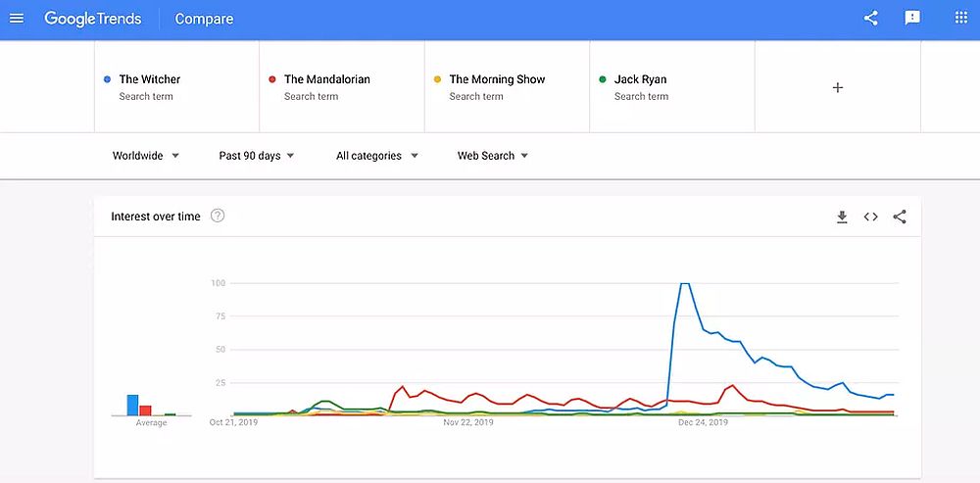Show help for Interest over time

(x=218, y=216)
